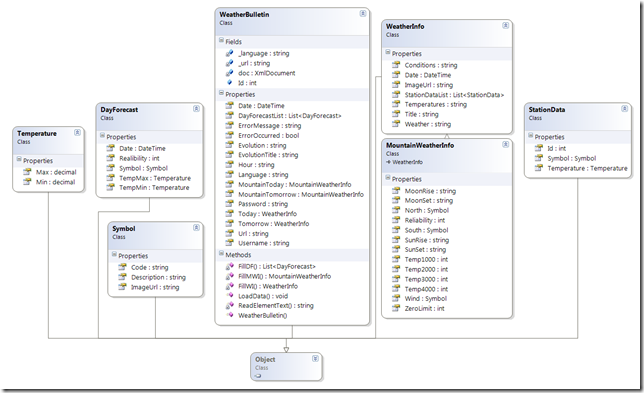Click the TempMax property icon
Viewport: 644px width, 393px height.
pos(110,177)
